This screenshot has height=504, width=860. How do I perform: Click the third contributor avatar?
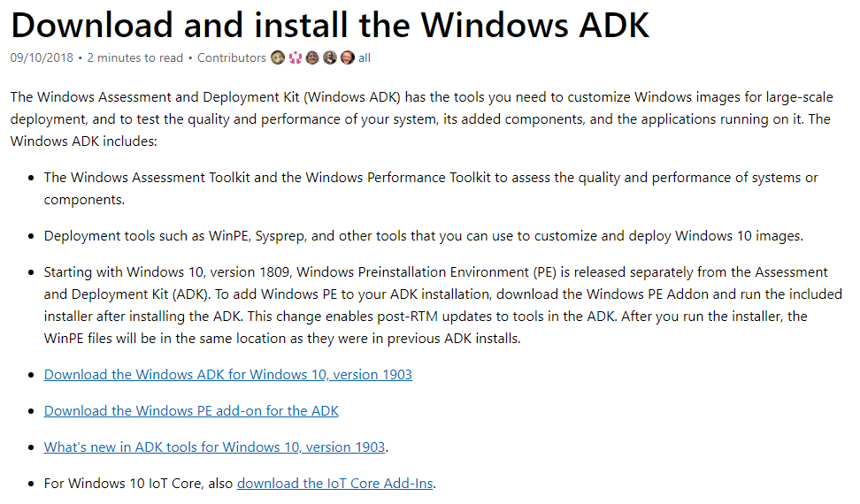(x=312, y=57)
